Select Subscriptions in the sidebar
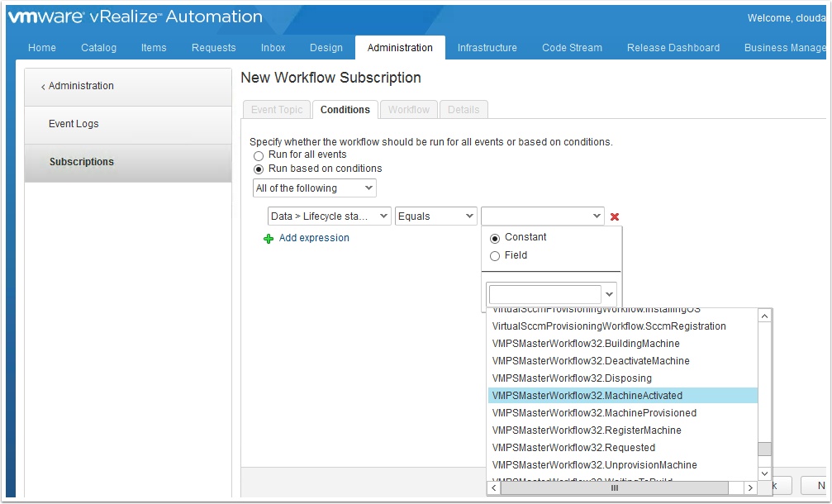The height and width of the screenshot is (504, 832). click(128, 163)
